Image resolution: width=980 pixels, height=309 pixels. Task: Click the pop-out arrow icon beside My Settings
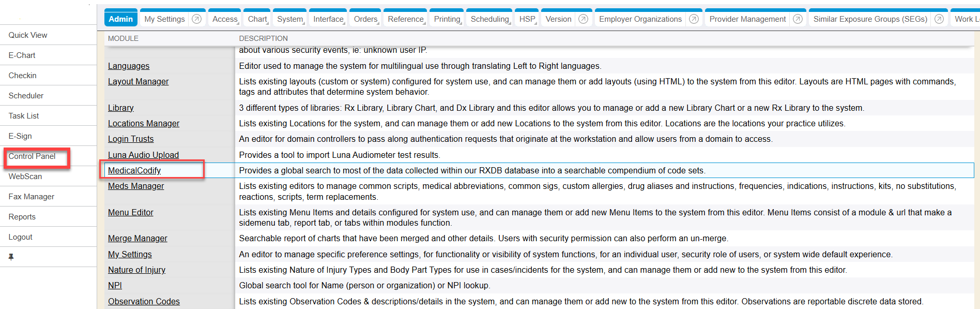[196, 19]
